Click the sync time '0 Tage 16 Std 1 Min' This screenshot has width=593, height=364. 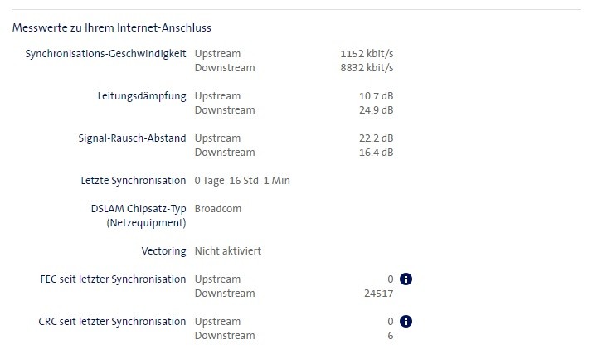pos(242,181)
